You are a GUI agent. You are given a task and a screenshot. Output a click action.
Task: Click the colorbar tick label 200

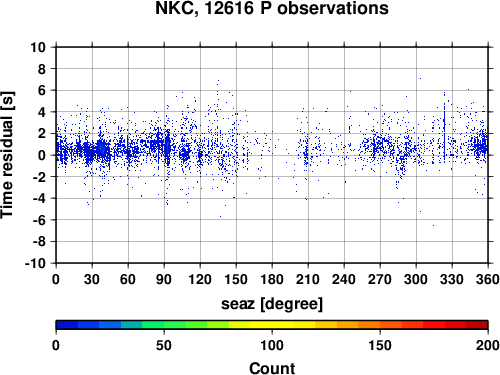[x=487, y=345]
